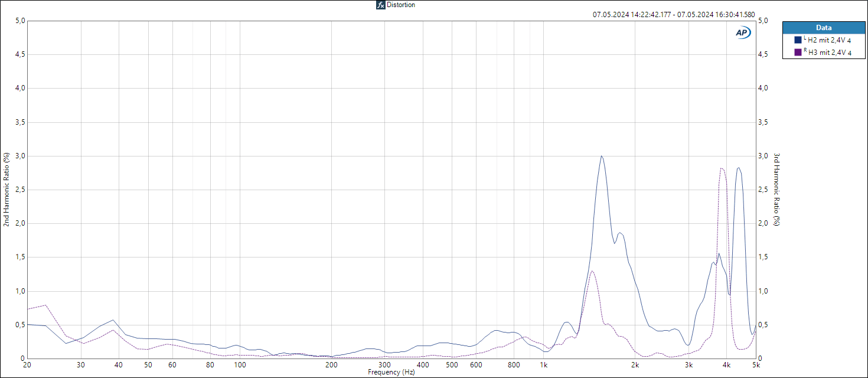Click the "3k" frequency axis label

click(x=688, y=365)
